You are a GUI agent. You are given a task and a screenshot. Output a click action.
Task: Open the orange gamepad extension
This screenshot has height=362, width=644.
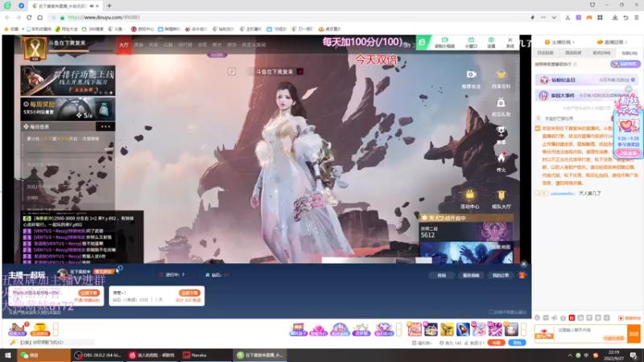[589, 18]
